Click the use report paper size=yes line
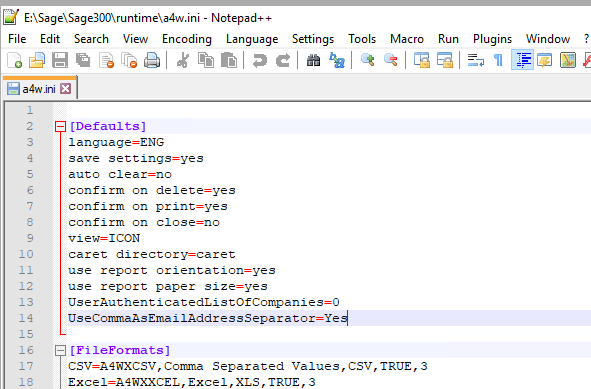Image resolution: width=591 pixels, height=389 pixels. 168,286
